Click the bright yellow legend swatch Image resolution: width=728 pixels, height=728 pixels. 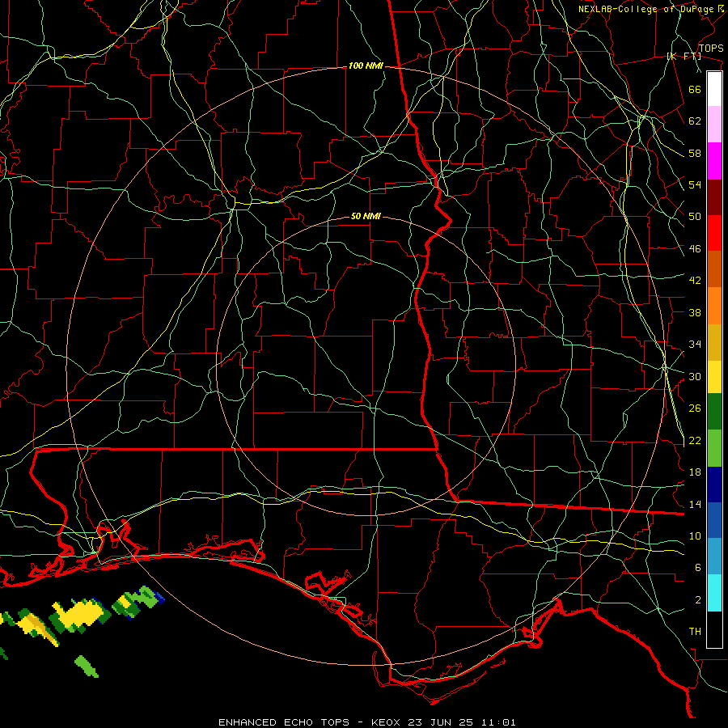[714, 377]
